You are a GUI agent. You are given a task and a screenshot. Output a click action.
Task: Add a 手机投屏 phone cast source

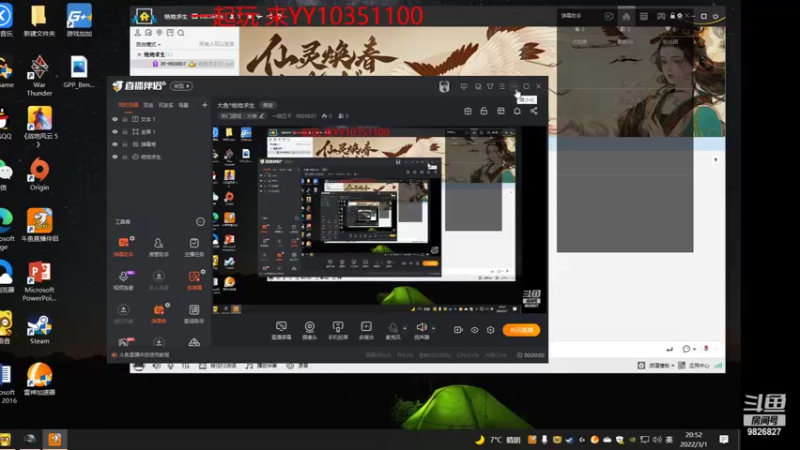pos(338,330)
